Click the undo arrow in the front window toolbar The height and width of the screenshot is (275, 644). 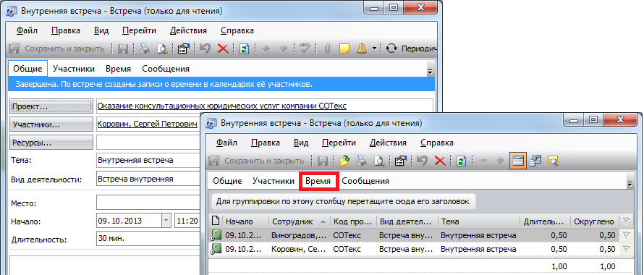pos(422,161)
